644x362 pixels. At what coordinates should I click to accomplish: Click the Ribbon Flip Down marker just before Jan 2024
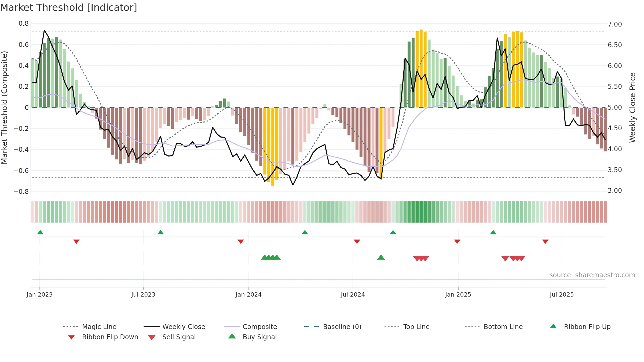click(241, 242)
